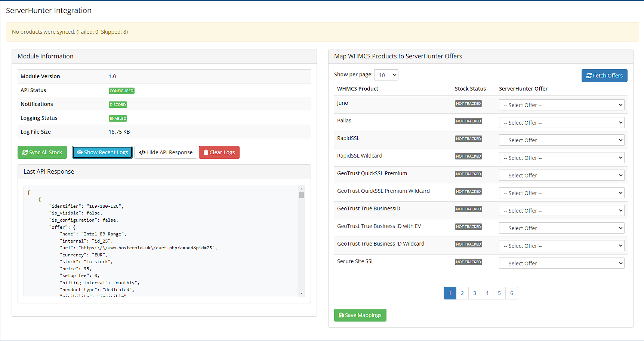The height and width of the screenshot is (341, 644).
Task: Click the Secure Site SSL product name
Action: 355,261
